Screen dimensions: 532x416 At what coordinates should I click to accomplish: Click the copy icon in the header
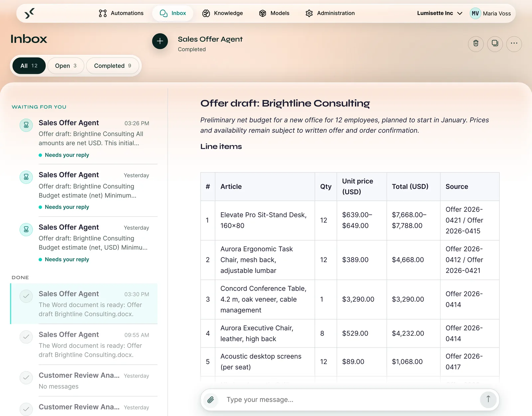[x=495, y=43]
